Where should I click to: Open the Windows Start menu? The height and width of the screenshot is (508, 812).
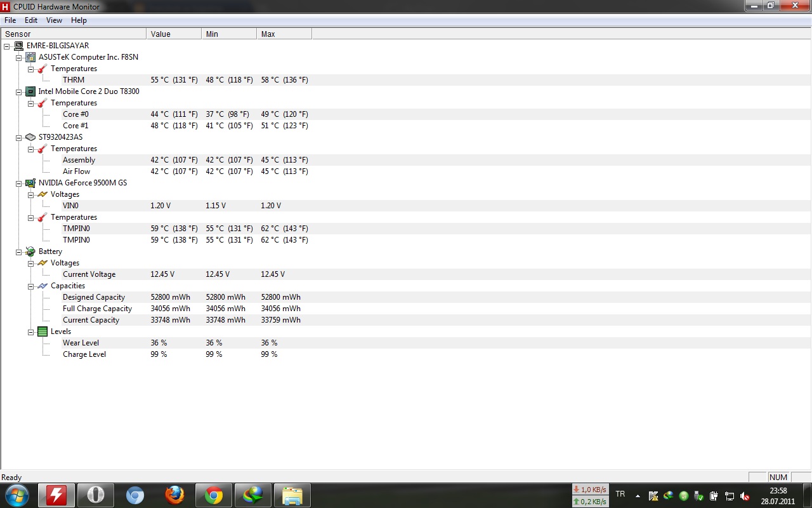coord(16,495)
